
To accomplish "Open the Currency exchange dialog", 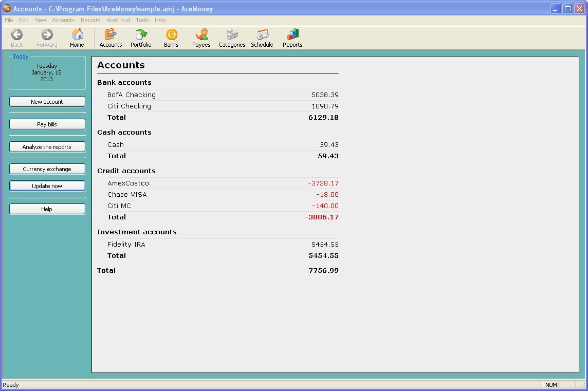I will pyautogui.click(x=47, y=169).
